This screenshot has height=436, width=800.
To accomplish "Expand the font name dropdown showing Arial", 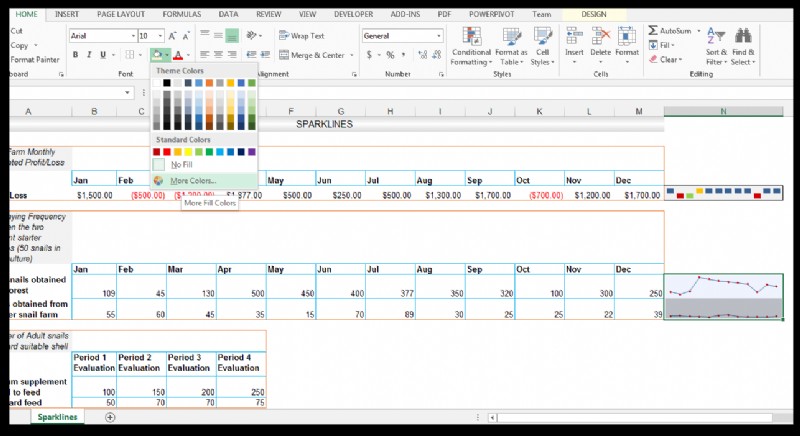I will tap(131, 36).
